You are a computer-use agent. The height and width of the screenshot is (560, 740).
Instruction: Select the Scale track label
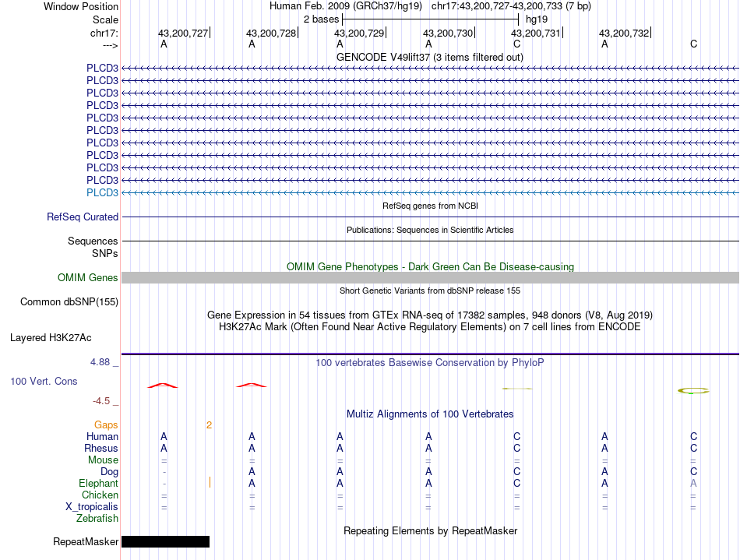[105, 19]
